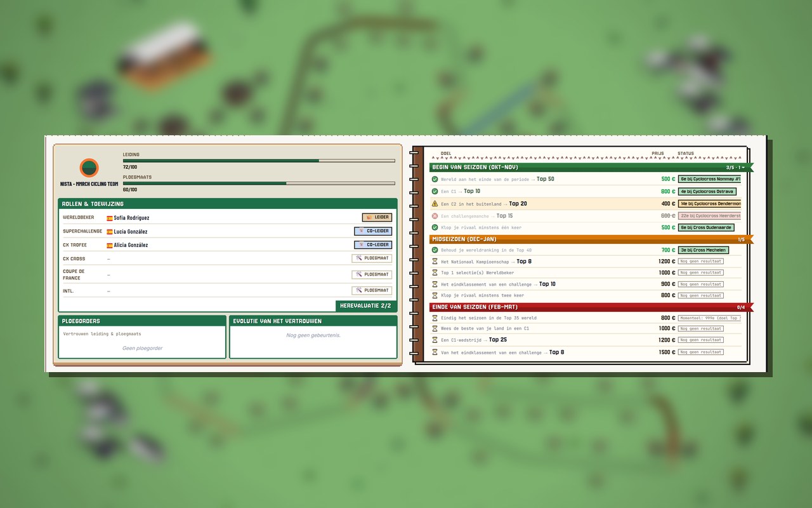Open the '4e bij Cyclocross Ostrava' status tag
This screenshot has width=812, height=508.
(x=707, y=191)
